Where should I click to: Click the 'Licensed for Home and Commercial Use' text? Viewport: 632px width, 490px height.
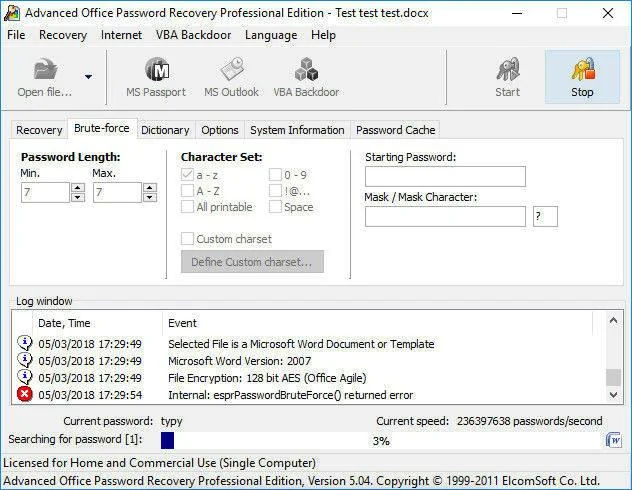point(159,463)
